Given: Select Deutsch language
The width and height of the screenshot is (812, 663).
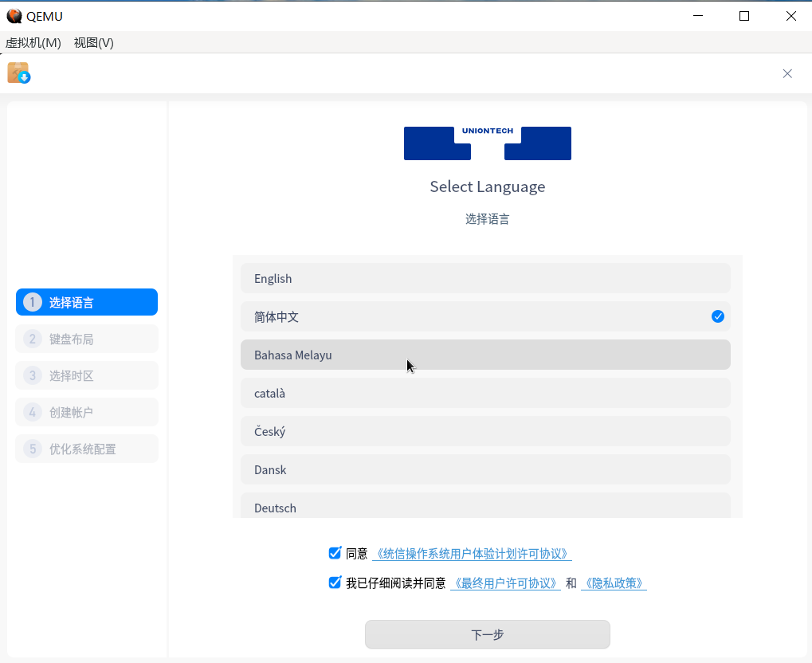Looking at the screenshot, I should click(485, 505).
